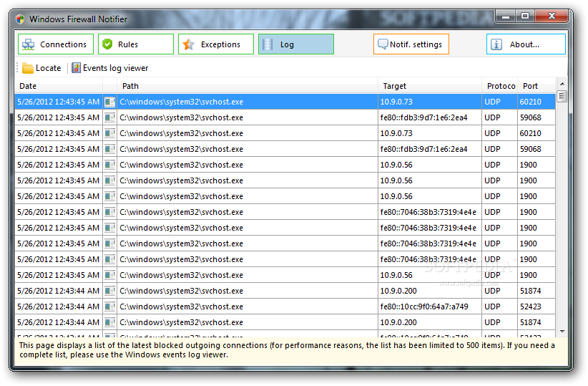Sort by the Target column header
Image resolution: width=588 pixels, height=386 pixels.
point(430,86)
